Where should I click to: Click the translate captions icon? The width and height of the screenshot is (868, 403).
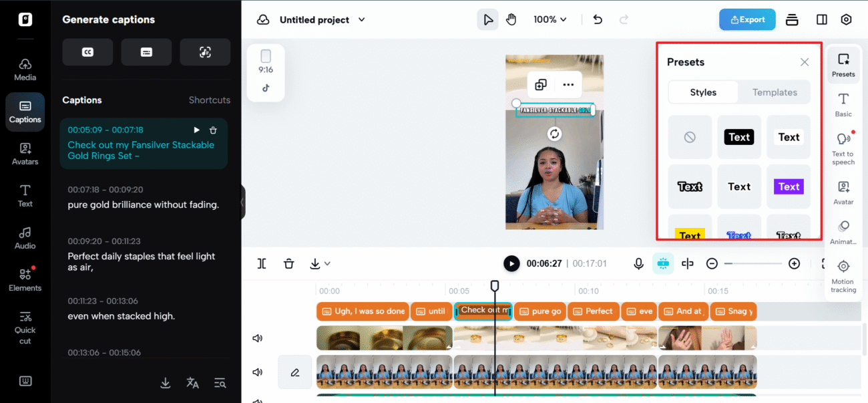[x=192, y=383]
